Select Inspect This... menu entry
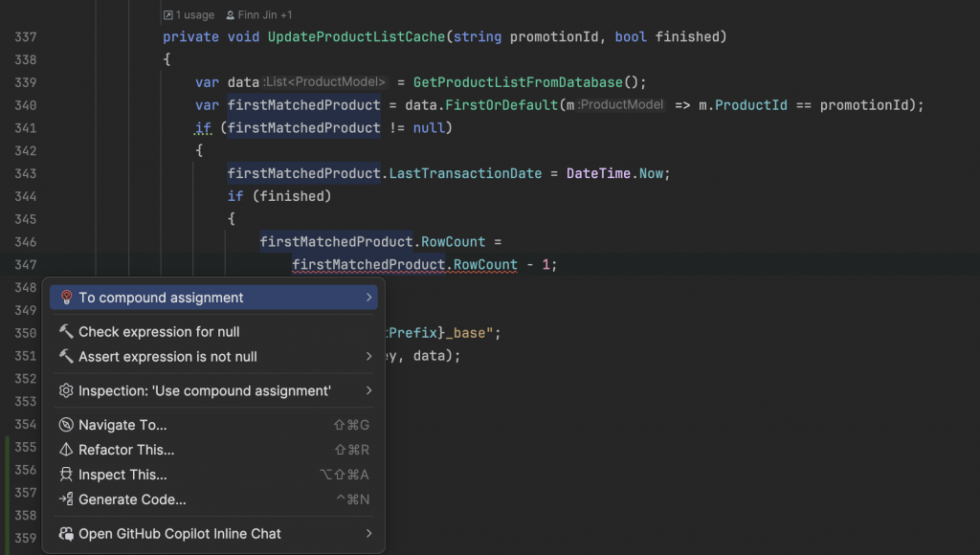 click(x=213, y=475)
